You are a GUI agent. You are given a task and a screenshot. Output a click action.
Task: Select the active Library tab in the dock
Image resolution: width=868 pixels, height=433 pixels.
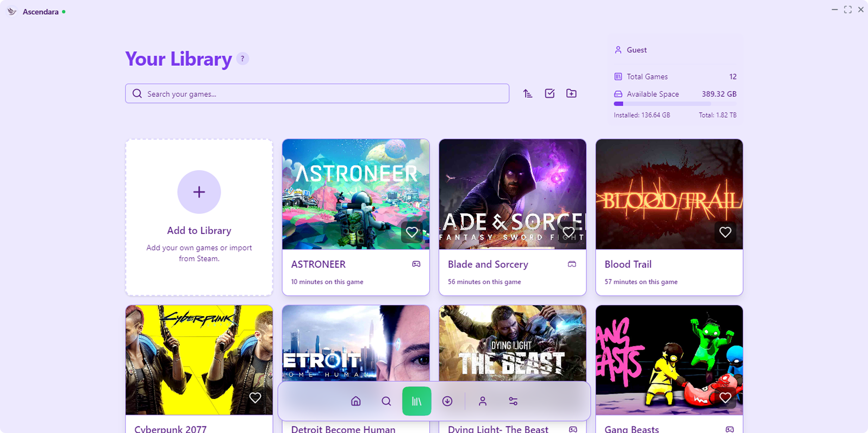pyautogui.click(x=417, y=401)
